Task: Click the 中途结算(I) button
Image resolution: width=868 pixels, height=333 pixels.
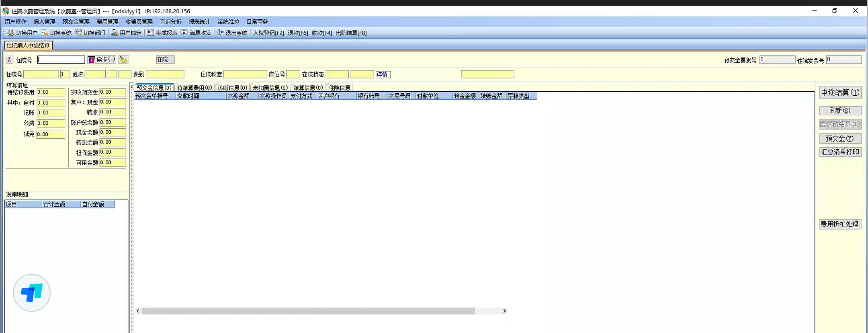Action: 840,92
